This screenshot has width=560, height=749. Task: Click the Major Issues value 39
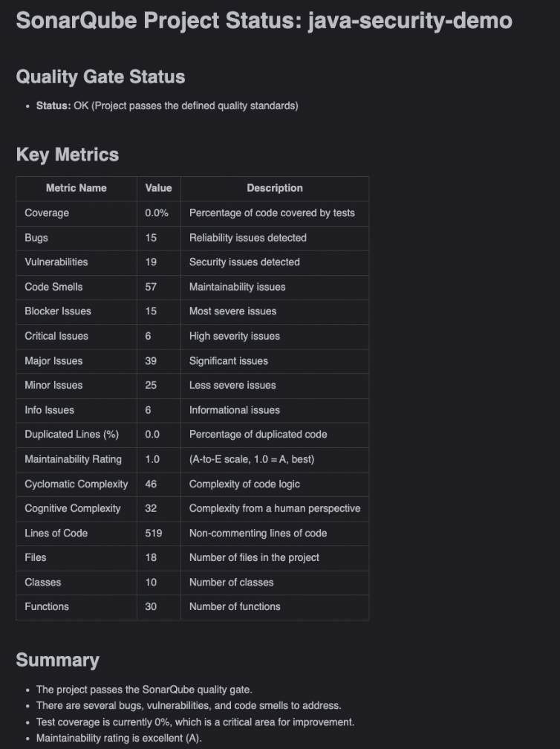pos(151,360)
